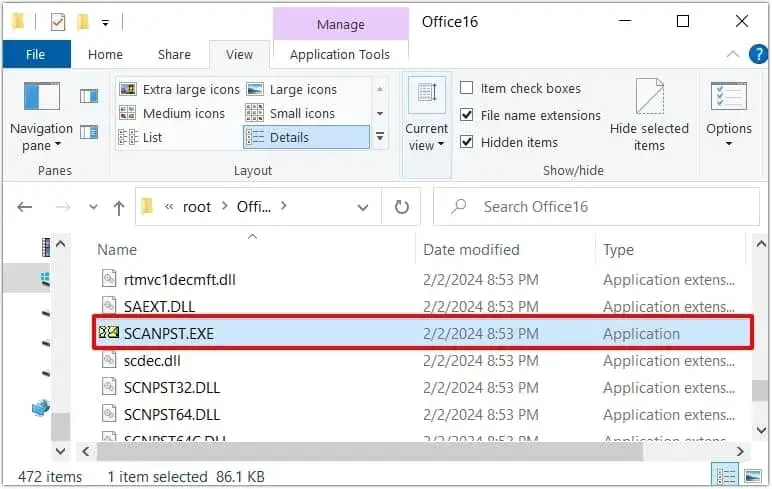Image resolution: width=772 pixels, height=489 pixels.
Task: Click the Hide selected items icon
Action: [649, 97]
